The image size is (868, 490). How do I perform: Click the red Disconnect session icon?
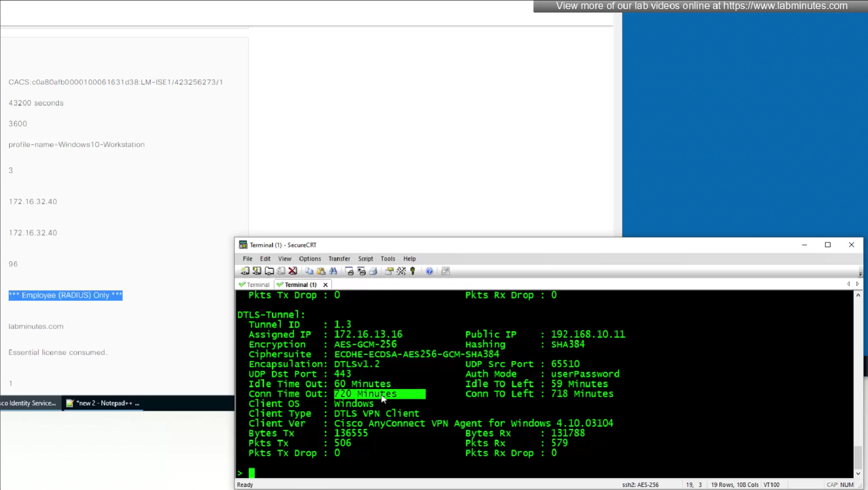293,271
